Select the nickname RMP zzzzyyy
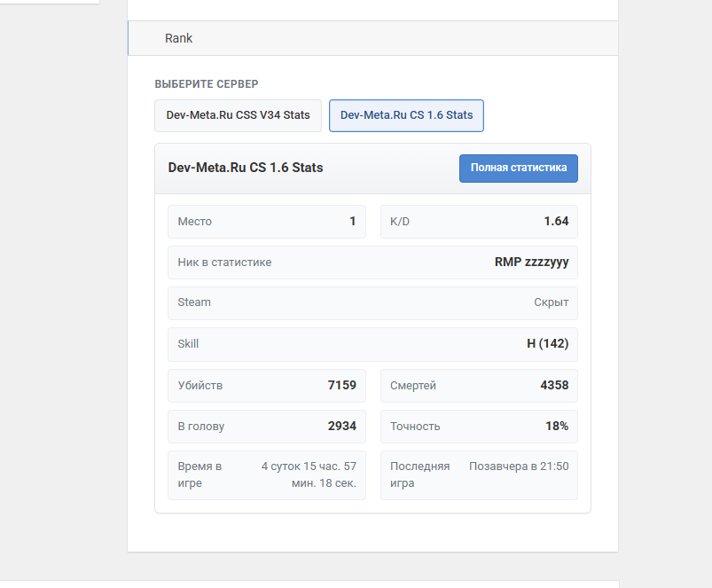712x588 pixels. (x=532, y=263)
